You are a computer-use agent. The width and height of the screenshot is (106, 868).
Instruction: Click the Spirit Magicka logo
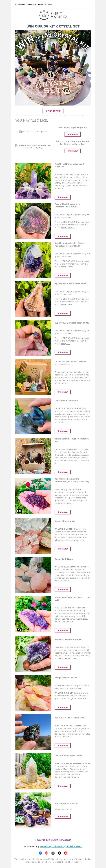tap(53, 15)
